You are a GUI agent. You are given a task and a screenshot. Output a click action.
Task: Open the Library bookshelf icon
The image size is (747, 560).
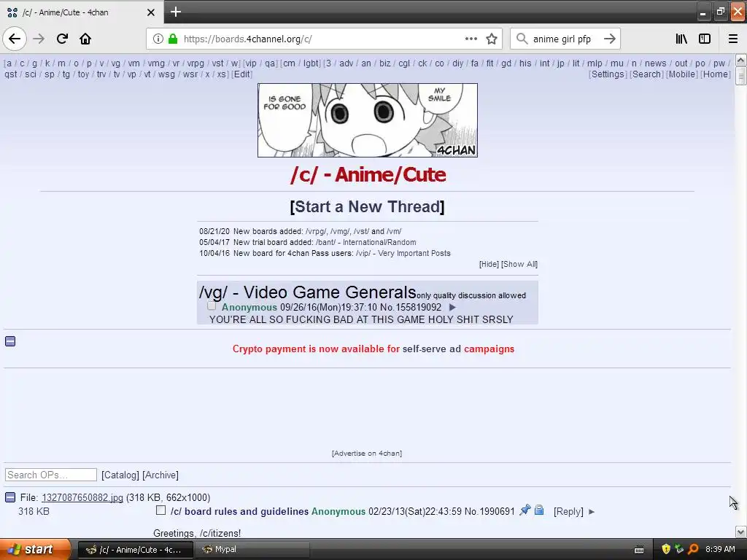(x=682, y=39)
